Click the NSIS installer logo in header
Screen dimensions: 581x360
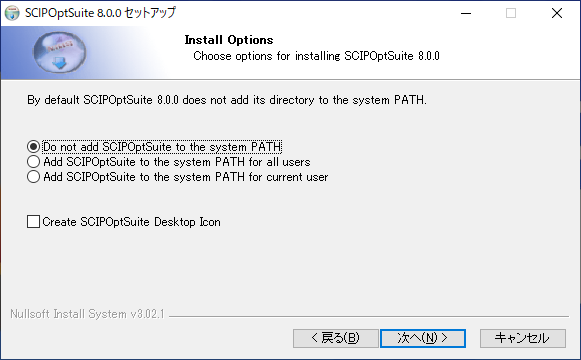(59, 52)
